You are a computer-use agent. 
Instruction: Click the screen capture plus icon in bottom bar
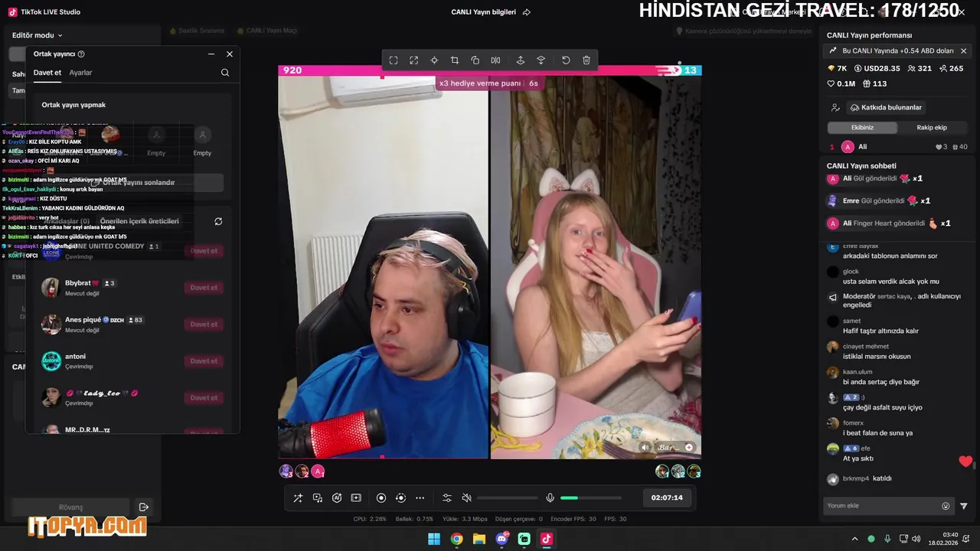[x=356, y=498]
